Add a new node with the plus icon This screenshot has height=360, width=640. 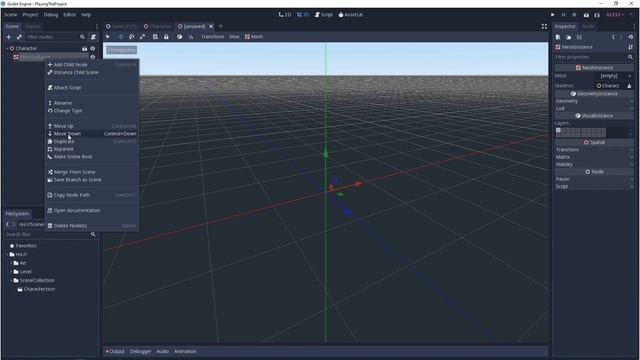click(8, 37)
